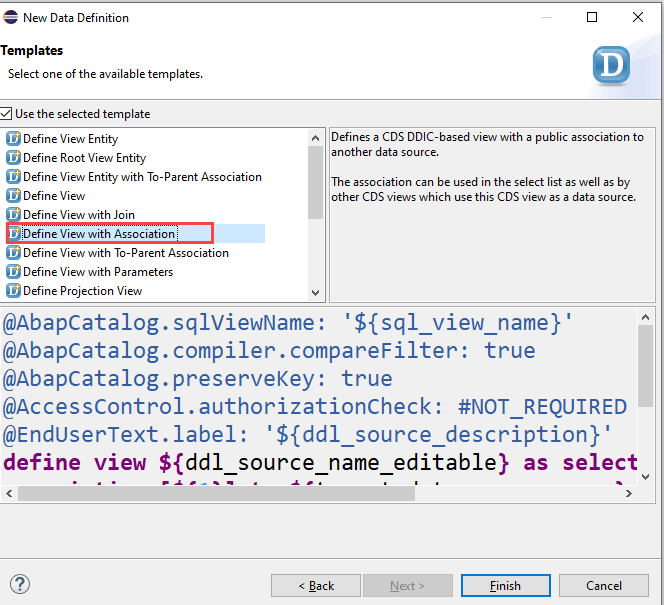Viewport: 664px width, 605px height.
Task: Click the Define View with Join icon
Action: [14, 215]
